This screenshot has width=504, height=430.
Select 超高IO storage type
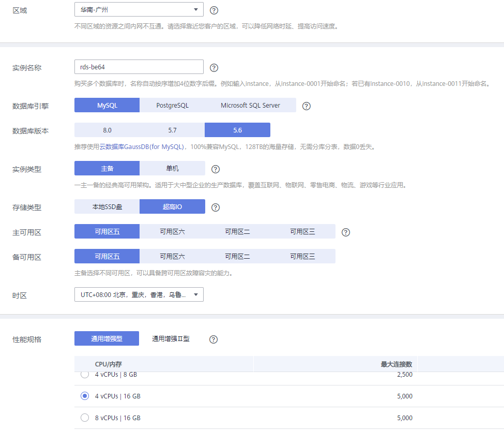pyautogui.click(x=172, y=206)
